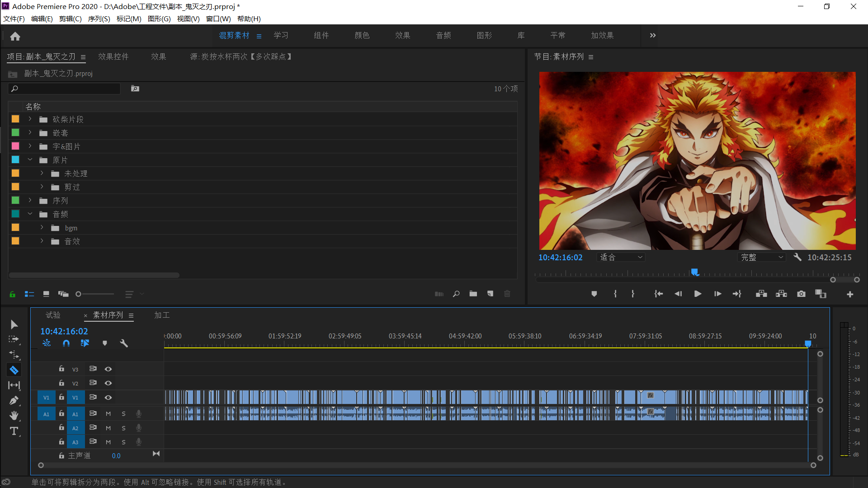The height and width of the screenshot is (488, 868).
Task: Step back one frame
Action: tap(678, 294)
